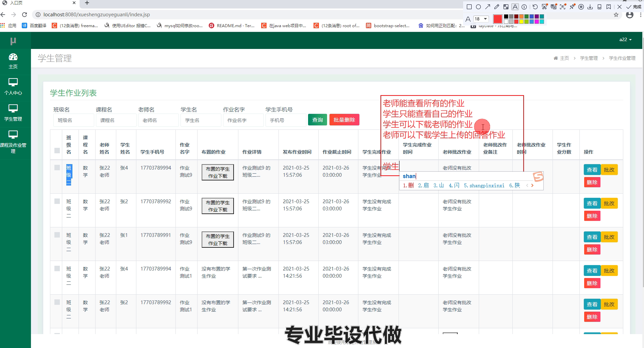Click the 学生管理 breadcrumb link
Image resolution: width=644 pixels, height=348 pixels.
click(x=589, y=58)
